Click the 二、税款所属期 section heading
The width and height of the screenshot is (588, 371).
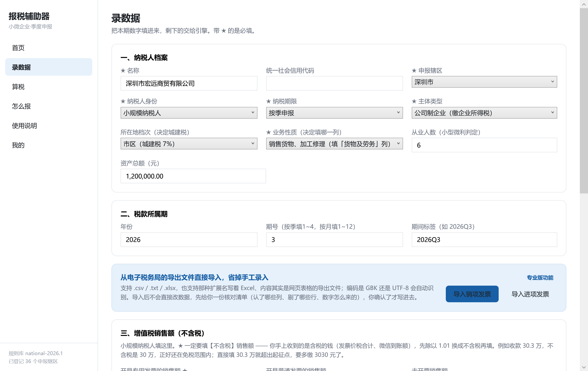[x=144, y=214]
